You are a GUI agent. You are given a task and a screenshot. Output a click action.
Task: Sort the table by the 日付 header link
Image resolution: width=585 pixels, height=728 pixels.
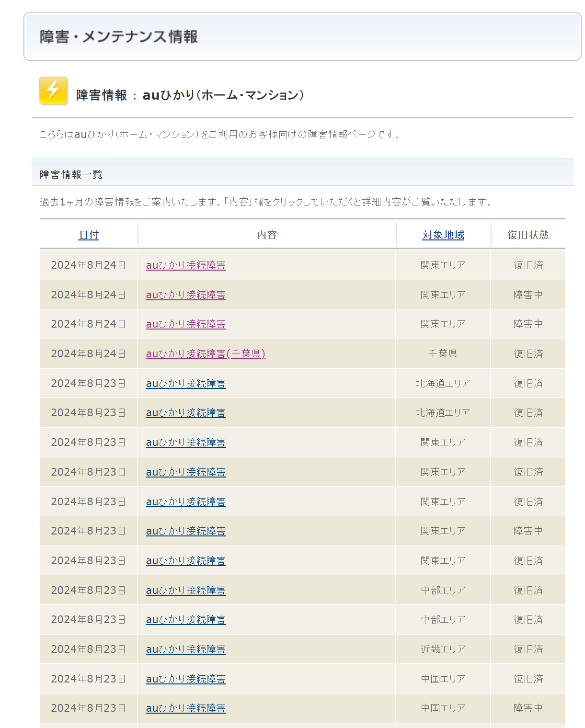pos(89,235)
